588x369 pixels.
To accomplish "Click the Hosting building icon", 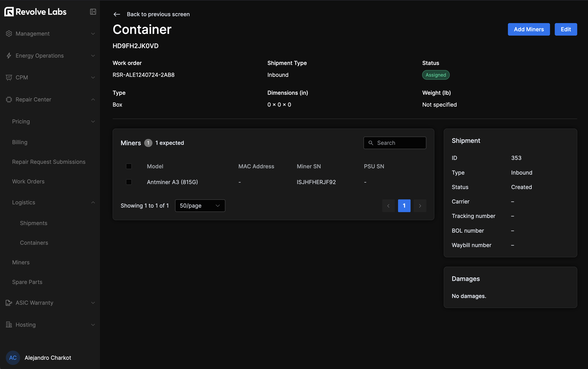I will tap(9, 325).
